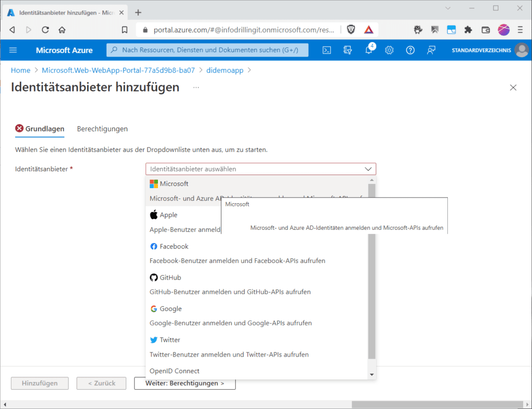532x409 pixels.
Task: Open the directories and subscriptions filter icon
Action: [x=348, y=50]
